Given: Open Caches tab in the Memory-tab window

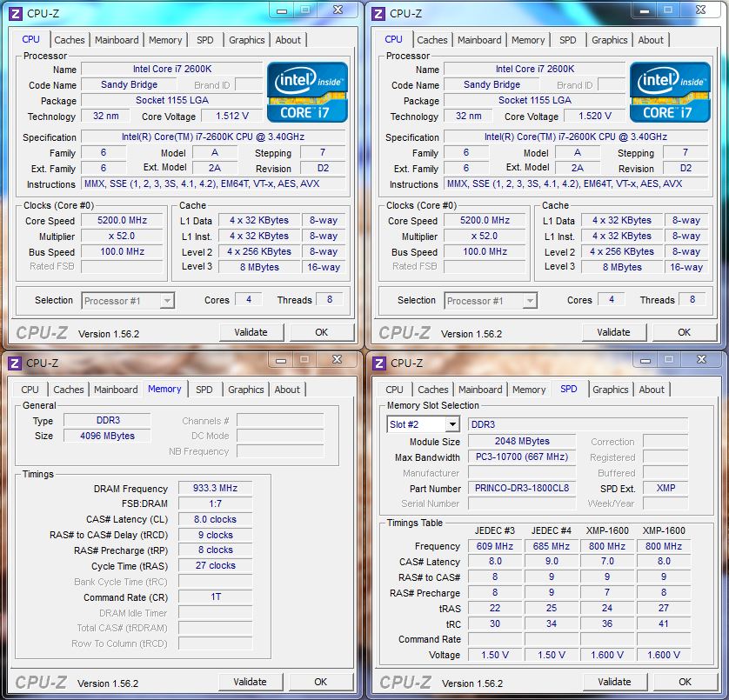Looking at the screenshot, I should pyautogui.click(x=69, y=390).
